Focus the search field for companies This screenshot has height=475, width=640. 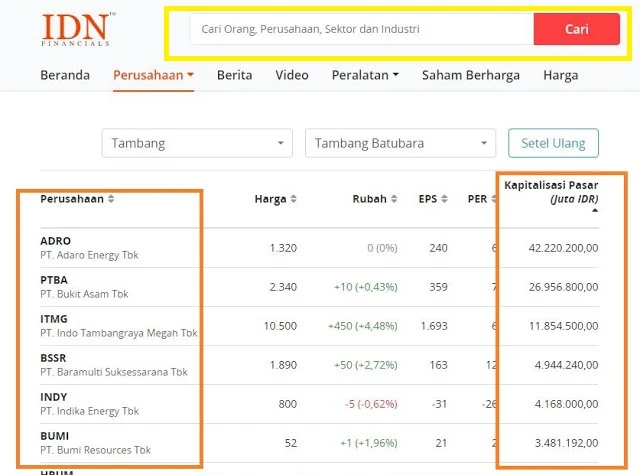[x=362, y=29]
